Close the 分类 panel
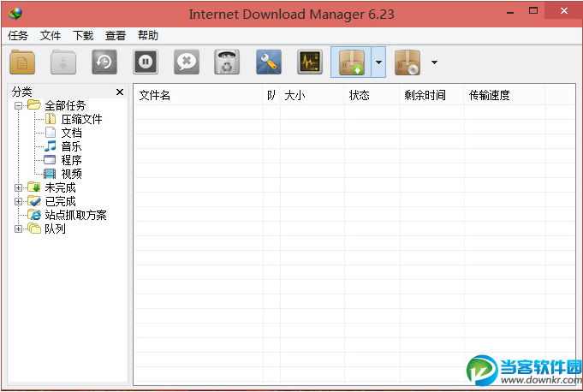 coord(120,92)
